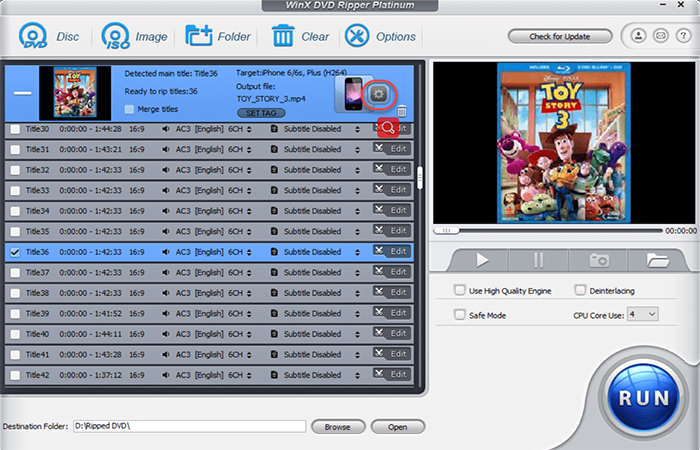Check the Title31 checkbox
The width and height of the screenshot is (700, 450).
[15, 150]
